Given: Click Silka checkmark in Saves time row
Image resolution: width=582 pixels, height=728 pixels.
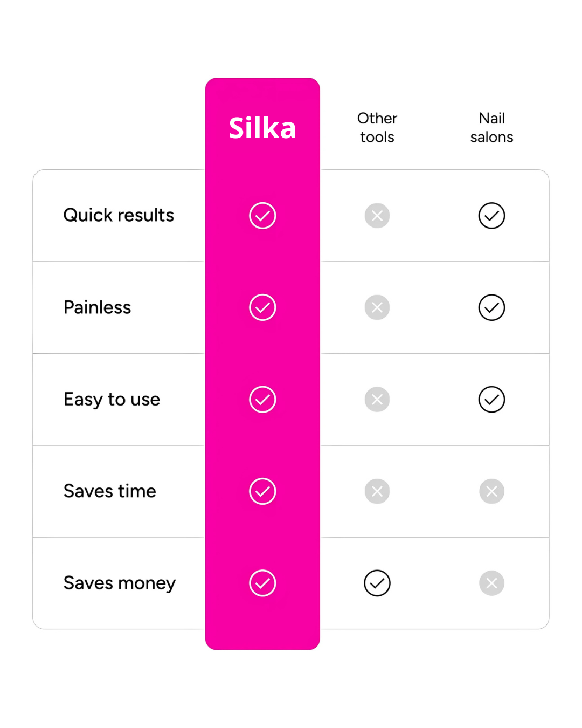Looking at the screenshot, I should [262, 491].
